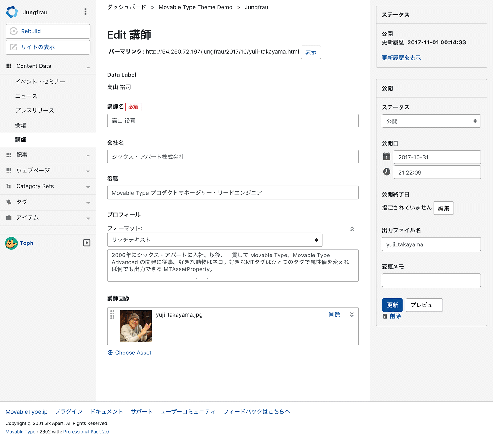Click the 表示 permalink button
The height and width of the screenshot is (448, 493).
click(311, 52)
